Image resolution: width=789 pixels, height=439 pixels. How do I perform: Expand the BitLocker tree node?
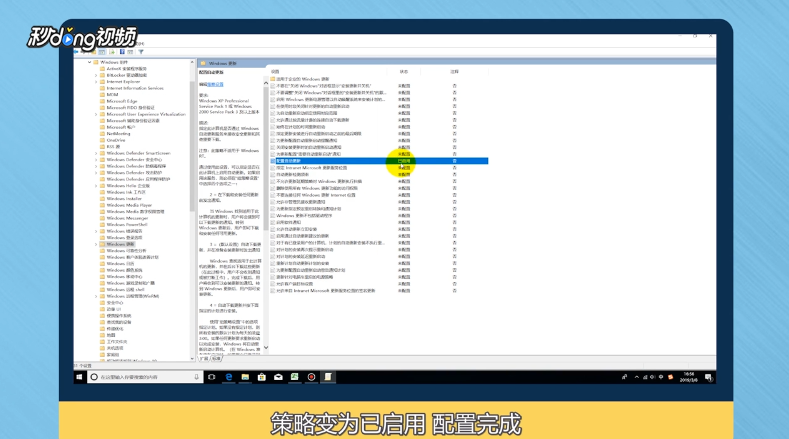[96, 75]
